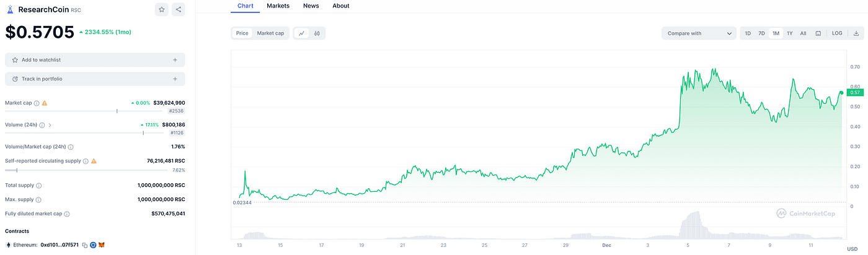Viewport: 868px width, 255px height.
Task: Download the chart data
Action: pos(856,33)
